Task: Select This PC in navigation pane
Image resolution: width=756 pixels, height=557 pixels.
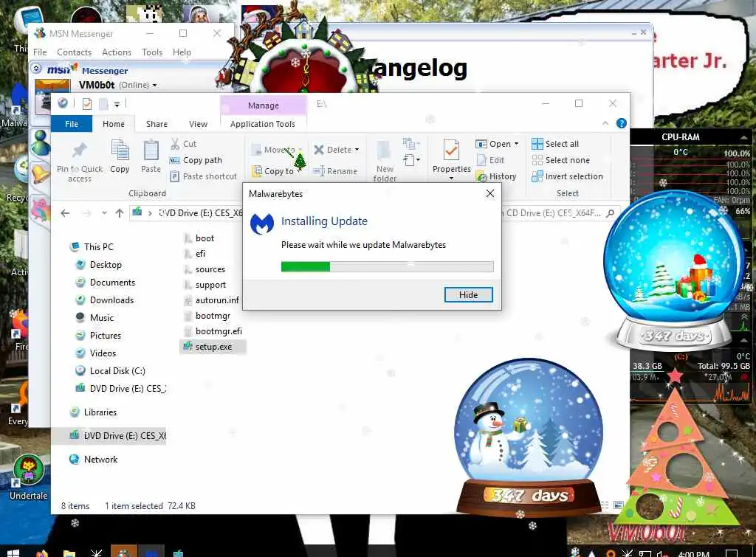Action: [92, 246]
